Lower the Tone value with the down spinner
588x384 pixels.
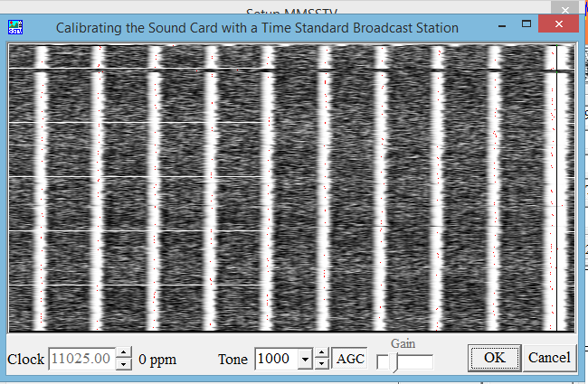pos(322,364)
